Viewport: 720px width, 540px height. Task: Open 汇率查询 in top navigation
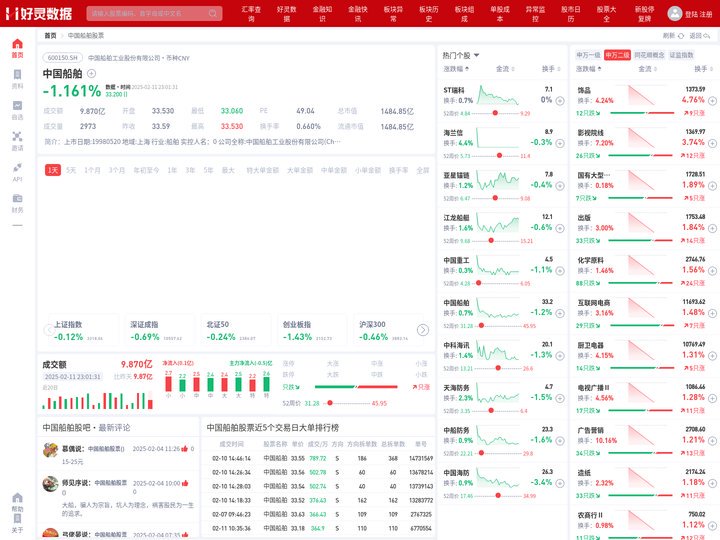point(251,14)
